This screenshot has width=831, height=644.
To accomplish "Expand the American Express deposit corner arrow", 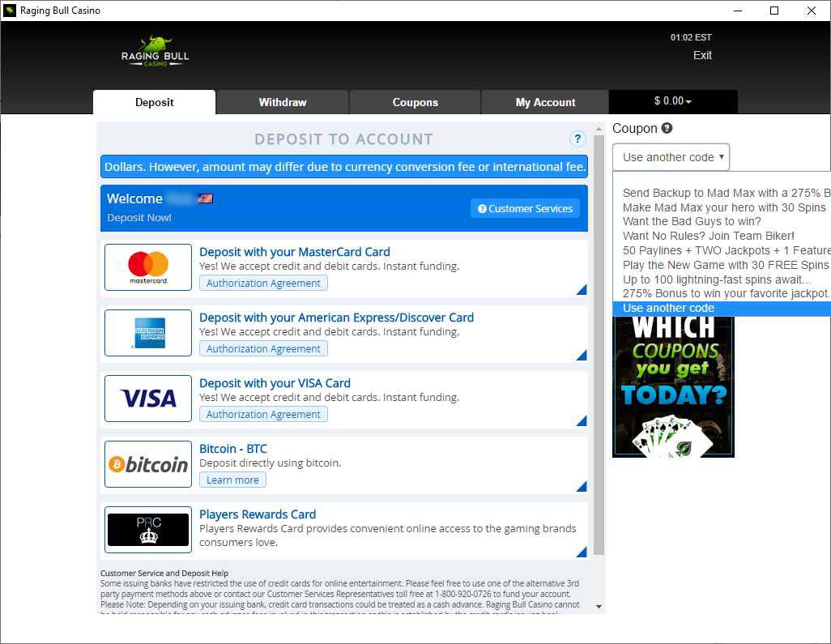I will [x=582, y=355].
